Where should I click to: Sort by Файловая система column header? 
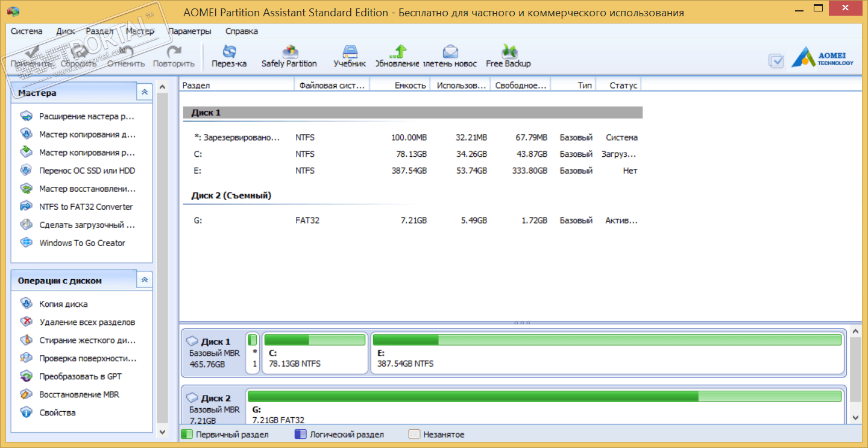click(332, 86)
